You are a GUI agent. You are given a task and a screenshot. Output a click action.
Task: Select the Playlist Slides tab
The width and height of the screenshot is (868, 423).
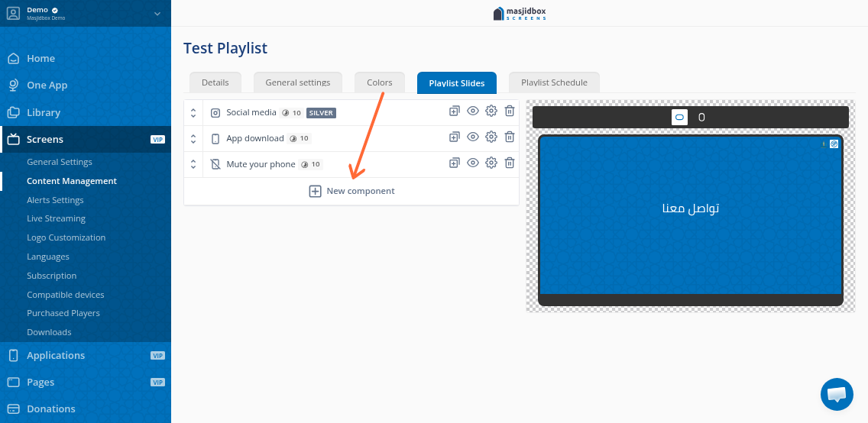[x=457, y=83]
